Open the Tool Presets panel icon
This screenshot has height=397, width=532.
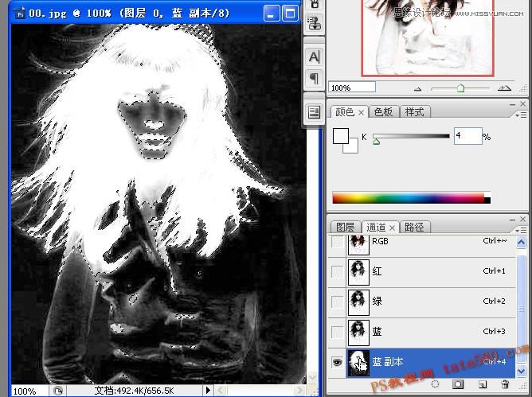pyautogui.click(x=314, y=23)
